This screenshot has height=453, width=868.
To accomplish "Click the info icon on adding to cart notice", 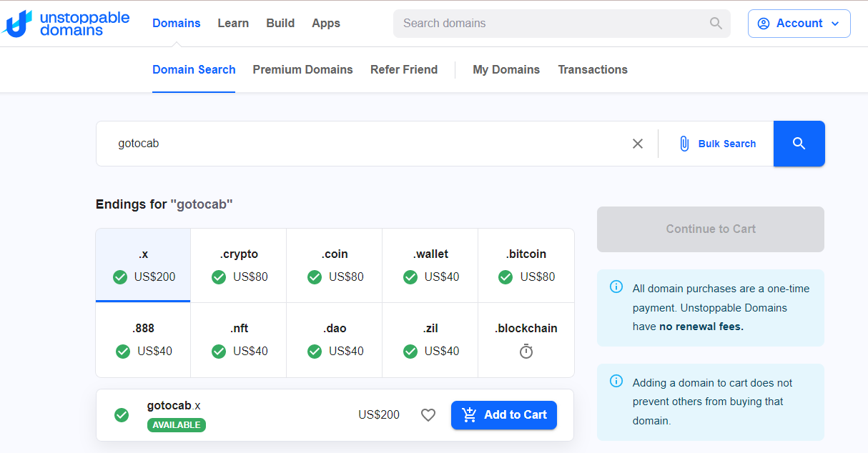I will tap(616, 381).
